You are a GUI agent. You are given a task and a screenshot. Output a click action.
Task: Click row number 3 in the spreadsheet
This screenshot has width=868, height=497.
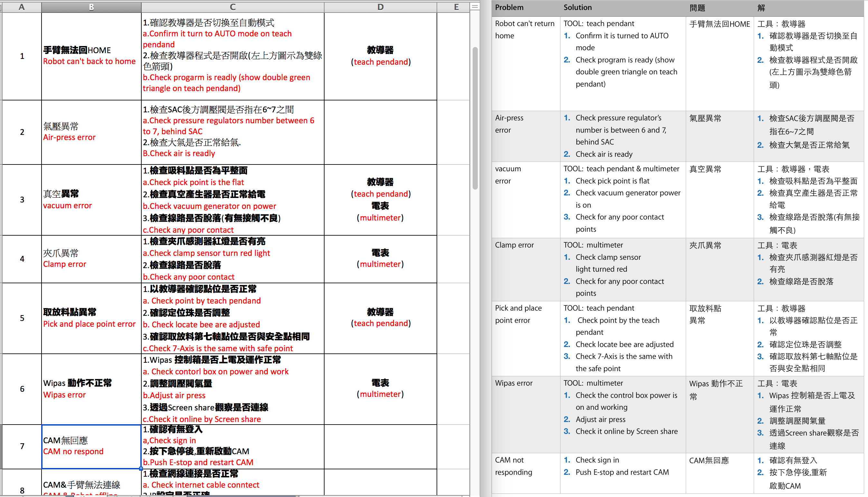click(x=22, y=200)
